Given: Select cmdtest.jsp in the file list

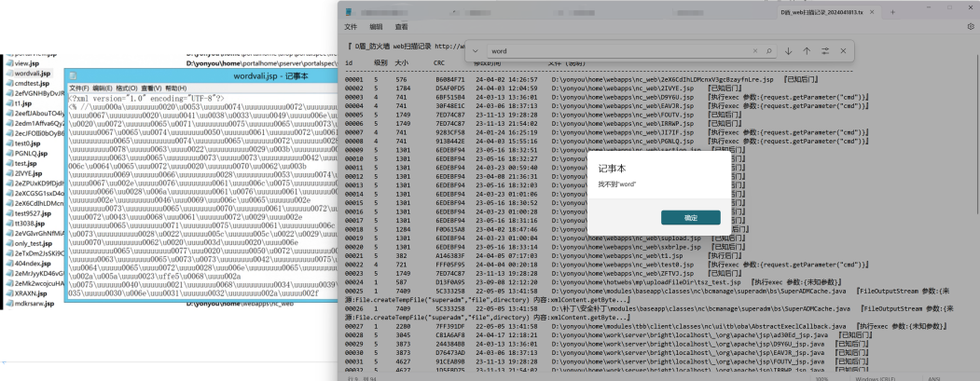Looking at the screenshot, I should pos(31,84).
